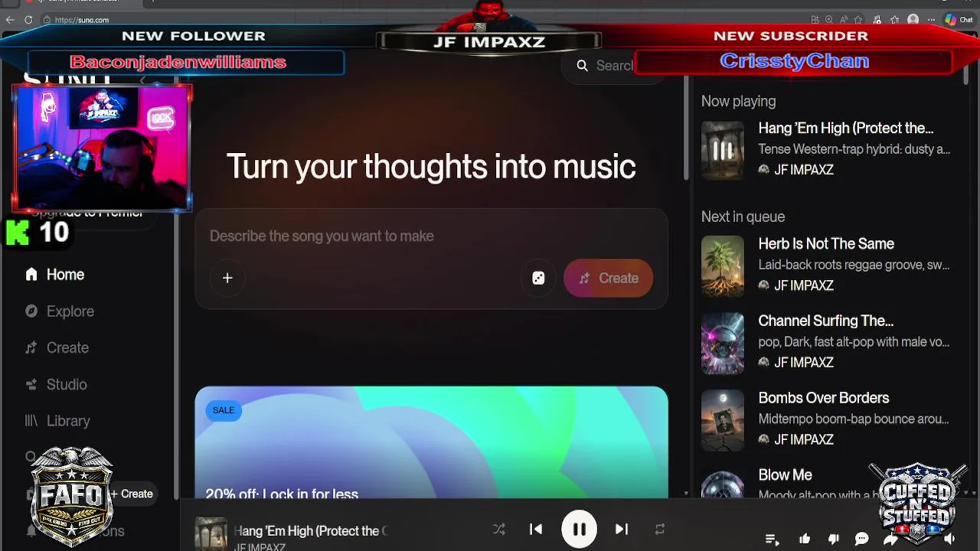Pause the playing song in player bar

point(579,529)
